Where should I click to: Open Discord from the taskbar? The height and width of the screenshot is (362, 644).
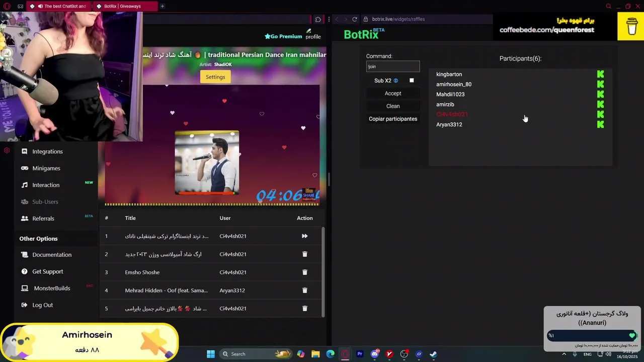pyautogui.click(x=375, y=354)
